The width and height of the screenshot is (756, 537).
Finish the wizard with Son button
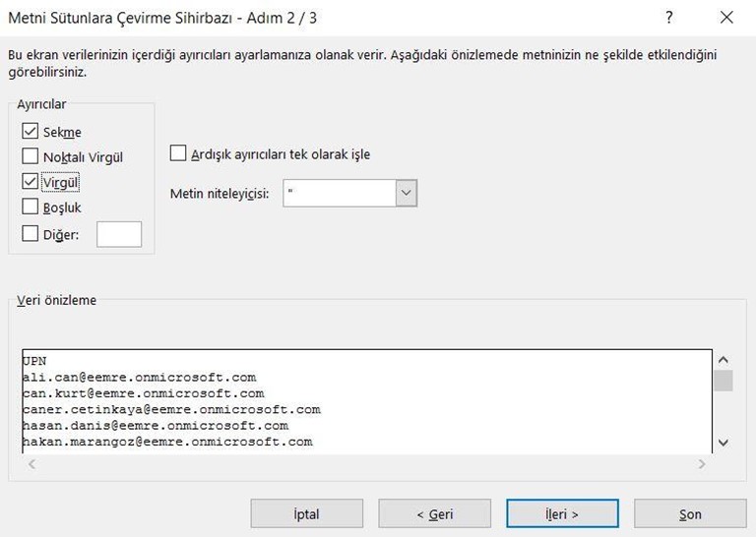tap(690, 513)
